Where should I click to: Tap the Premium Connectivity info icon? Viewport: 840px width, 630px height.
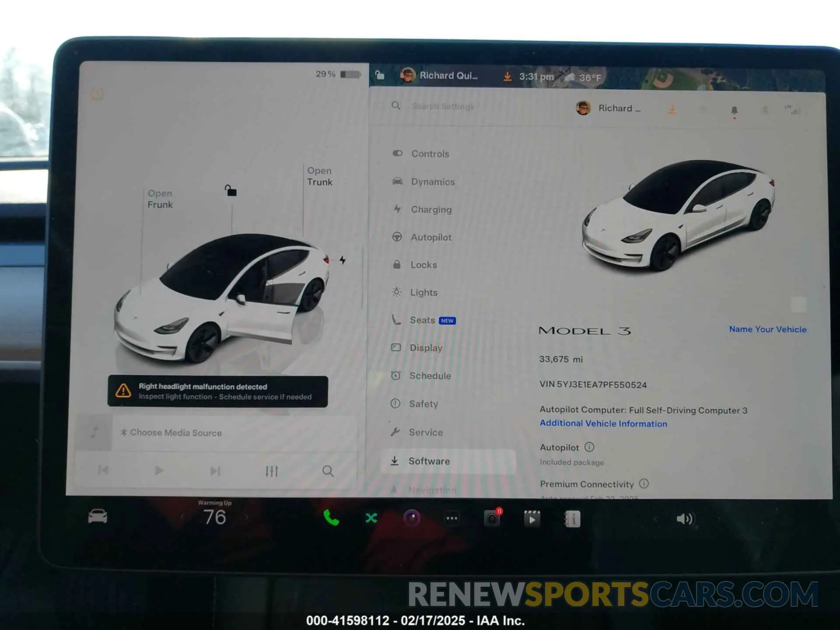tap(644, 483)
